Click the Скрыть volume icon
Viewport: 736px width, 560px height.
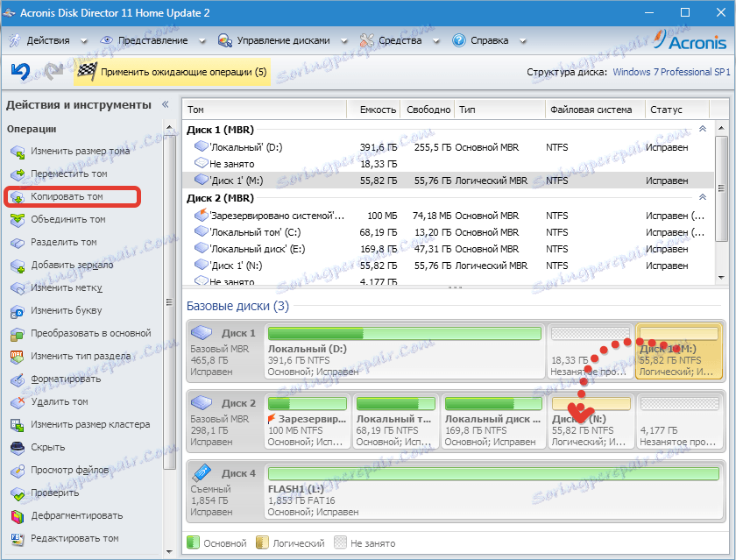pyautogui.click(x=18, y=447)
